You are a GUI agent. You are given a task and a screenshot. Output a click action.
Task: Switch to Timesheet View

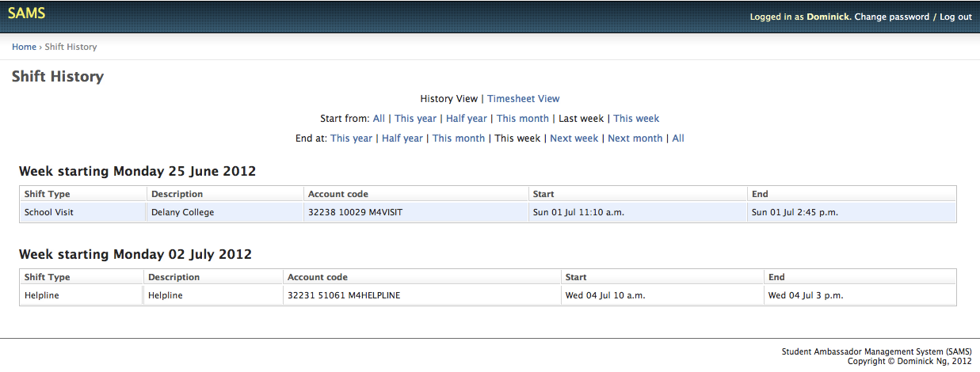click(x=523, y=99)
